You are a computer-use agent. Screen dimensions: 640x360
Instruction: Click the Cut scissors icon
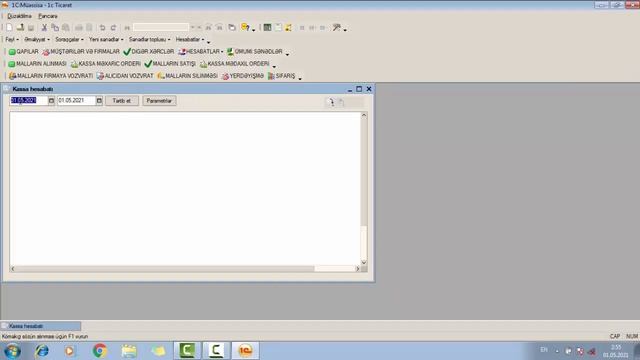(44, 27)
